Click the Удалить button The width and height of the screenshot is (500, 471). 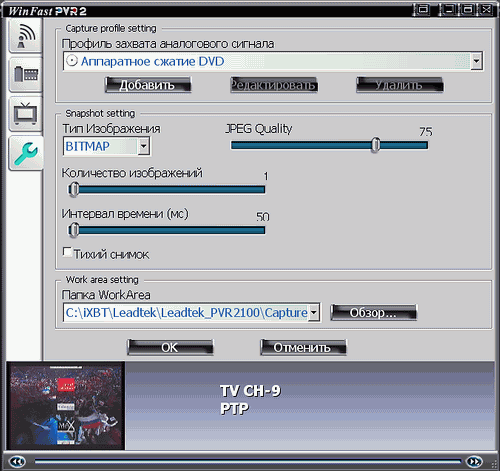(x=400, y=85)
